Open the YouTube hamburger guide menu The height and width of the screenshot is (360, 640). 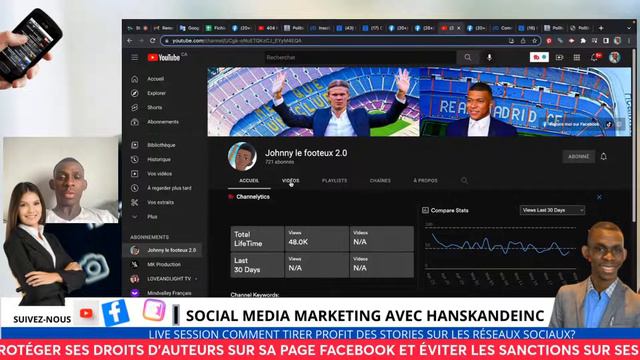[x=135, y=58]
